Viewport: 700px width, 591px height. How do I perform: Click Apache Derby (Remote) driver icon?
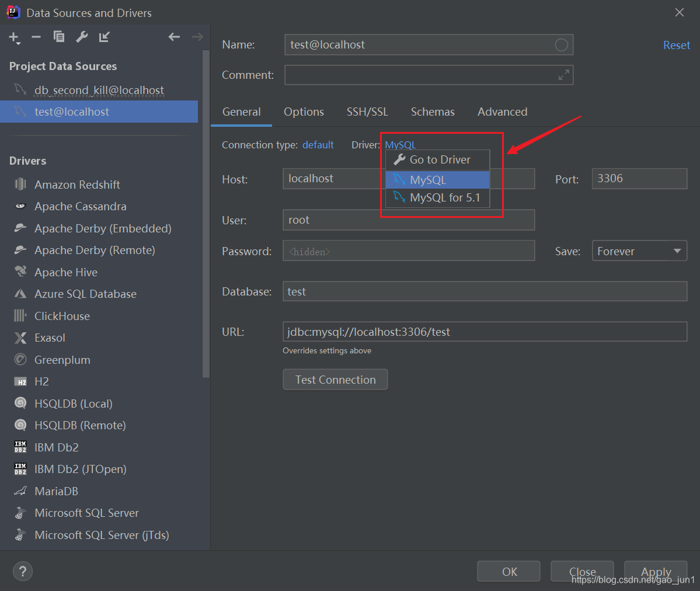(x=20, y=250)
